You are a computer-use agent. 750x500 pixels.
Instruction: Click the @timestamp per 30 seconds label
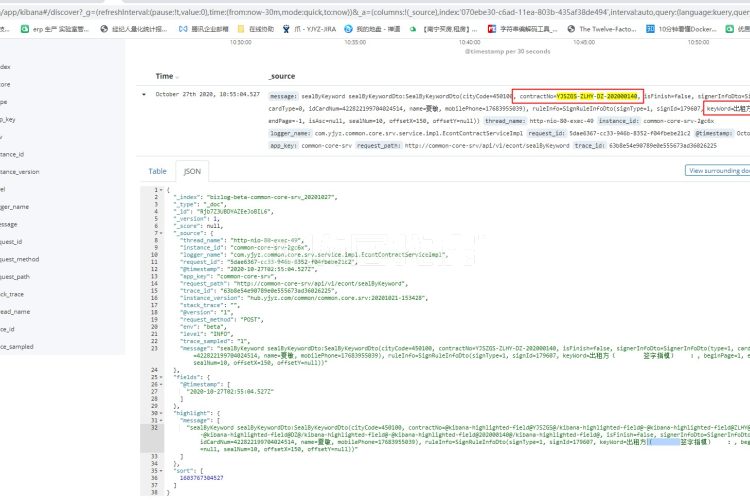pyautogui.click(x=507, y=51)
